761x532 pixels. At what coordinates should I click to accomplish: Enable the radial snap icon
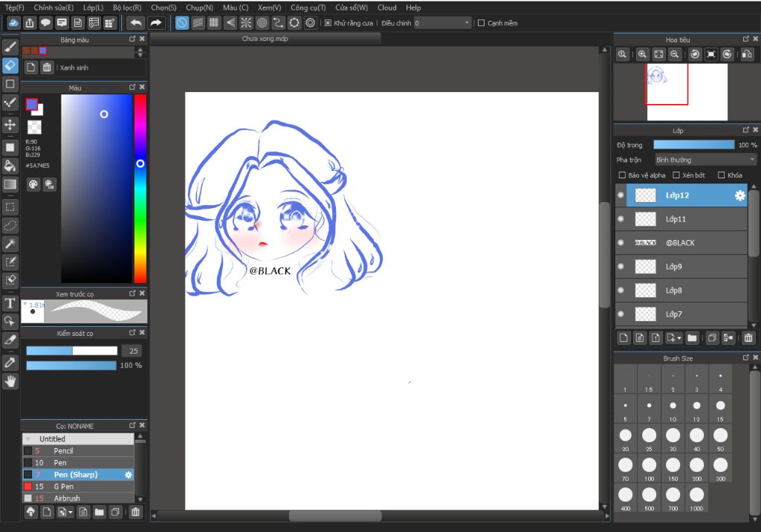click(x=246, y=23)
